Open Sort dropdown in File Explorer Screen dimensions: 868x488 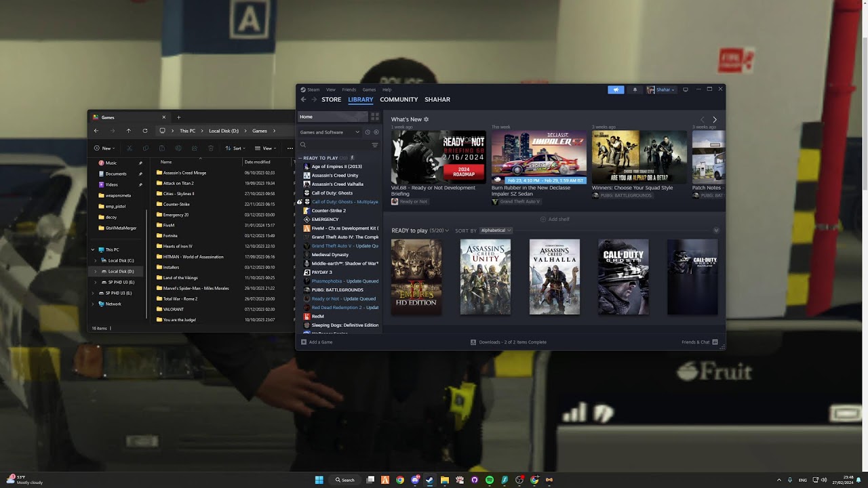click(235, 148)
